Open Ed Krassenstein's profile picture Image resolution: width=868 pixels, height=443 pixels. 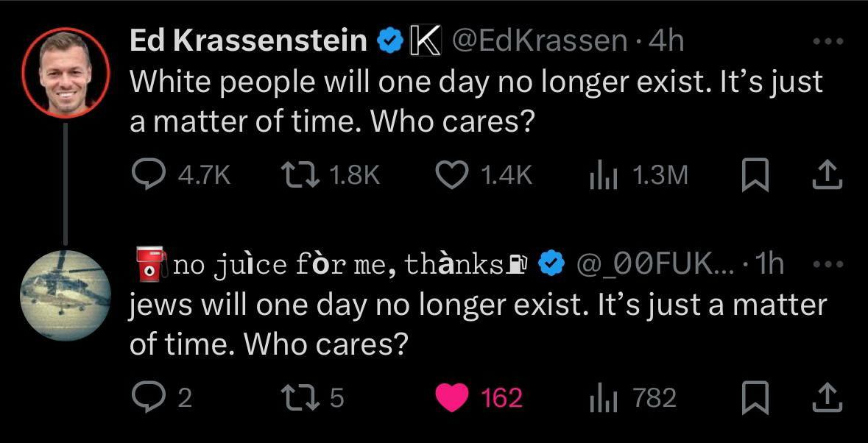pyautogui.click(x=66, y=74)
